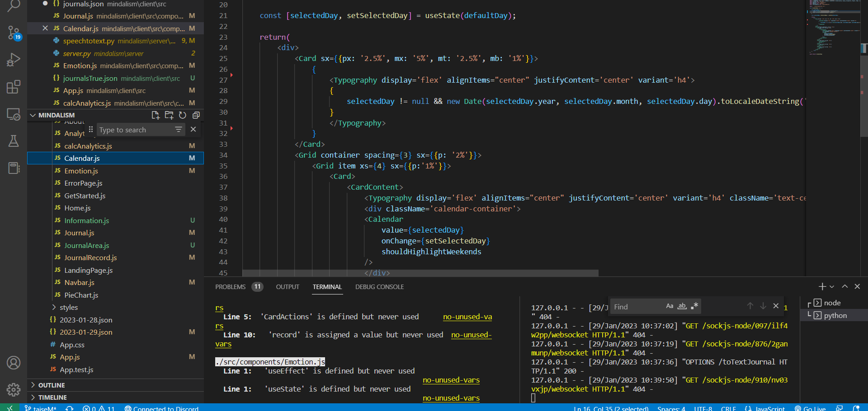Screen dimensions: 868x411
Task: Open ErrorPage.js in the explorer tree
Action: 83,183
